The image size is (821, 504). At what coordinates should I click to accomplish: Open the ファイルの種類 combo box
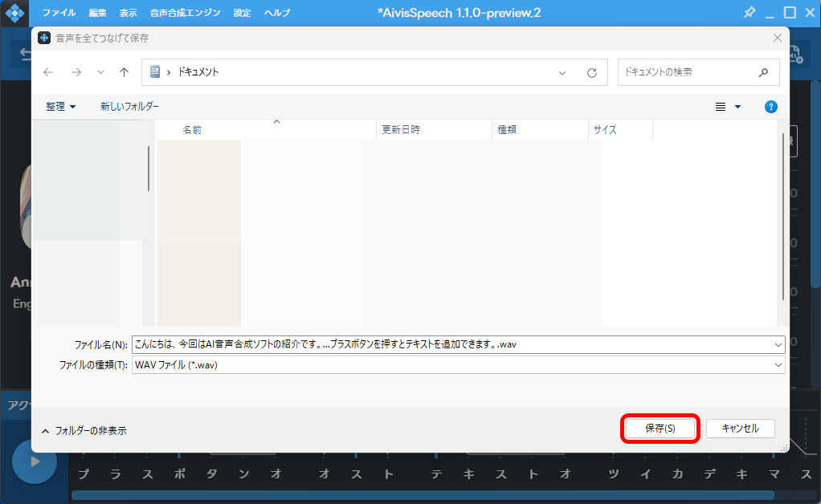[458, 365]
